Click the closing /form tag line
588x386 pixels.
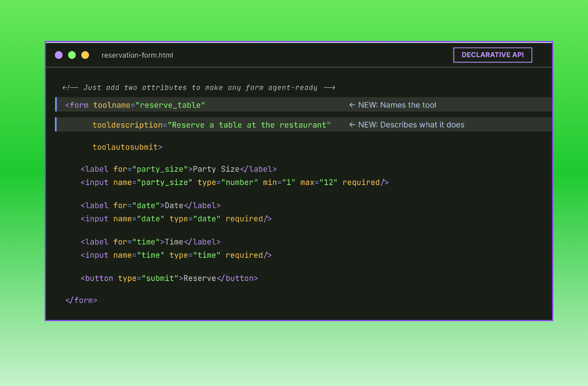pyautogui.click(x=81, y=300)
